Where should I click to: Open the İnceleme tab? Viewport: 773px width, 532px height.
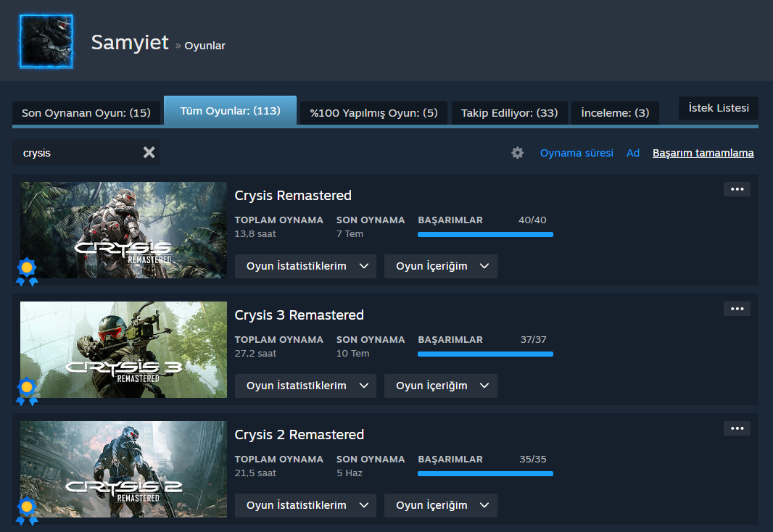pyautogui.click(x=615, y=113)
